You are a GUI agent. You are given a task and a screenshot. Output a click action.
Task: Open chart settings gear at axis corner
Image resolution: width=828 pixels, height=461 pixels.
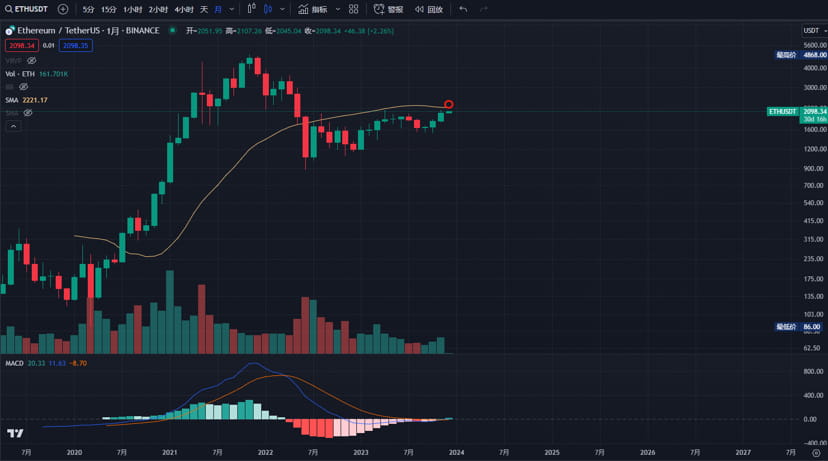click(x=816, y=453)
